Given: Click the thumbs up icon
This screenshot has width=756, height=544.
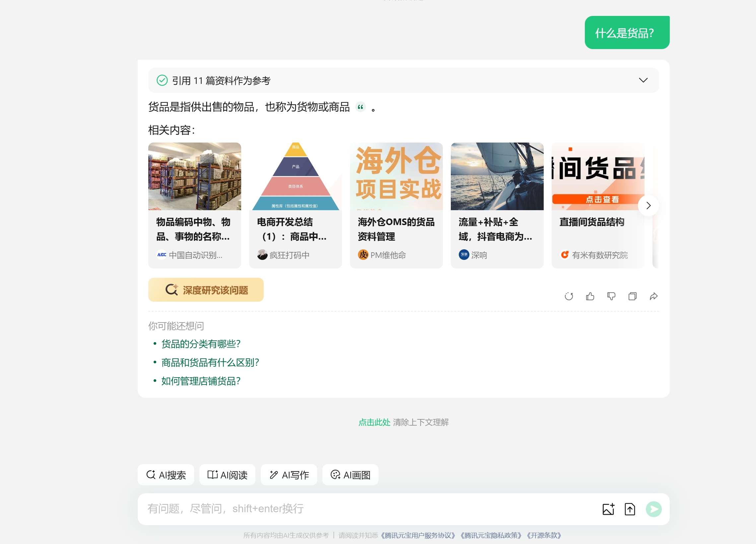Looking at the screenshot, I should click(590, 296).
